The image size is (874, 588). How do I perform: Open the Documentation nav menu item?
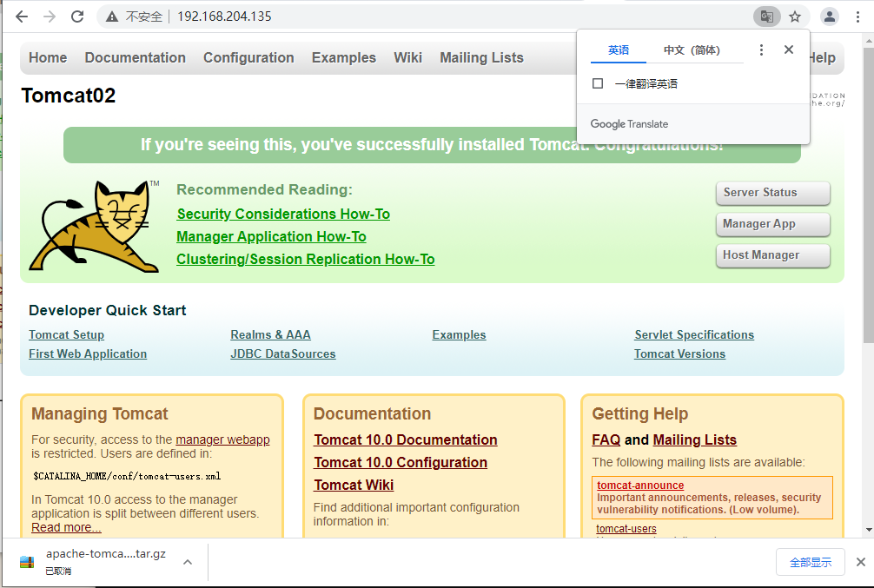click(135, 58)
